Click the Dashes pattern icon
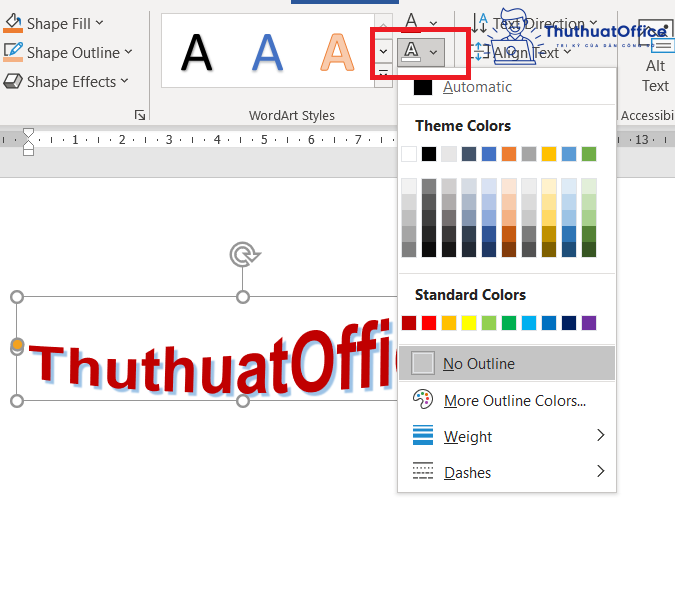 423,471
